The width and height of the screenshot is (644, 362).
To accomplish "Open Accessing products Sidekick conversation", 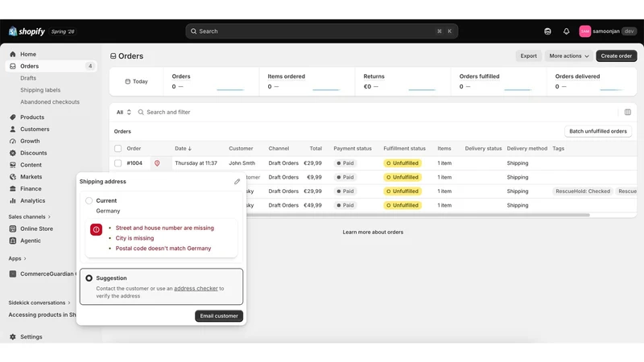I will (x=42, y=315).
